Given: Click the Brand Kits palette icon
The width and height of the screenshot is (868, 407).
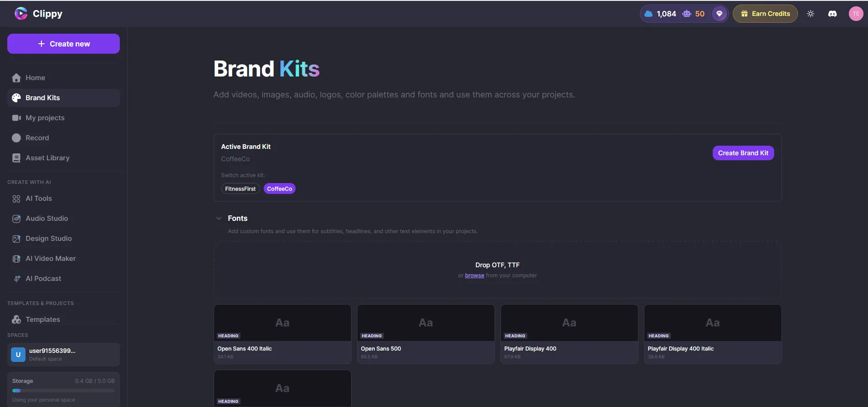Looking at the screenshot, I should click(x=16, y=98).
